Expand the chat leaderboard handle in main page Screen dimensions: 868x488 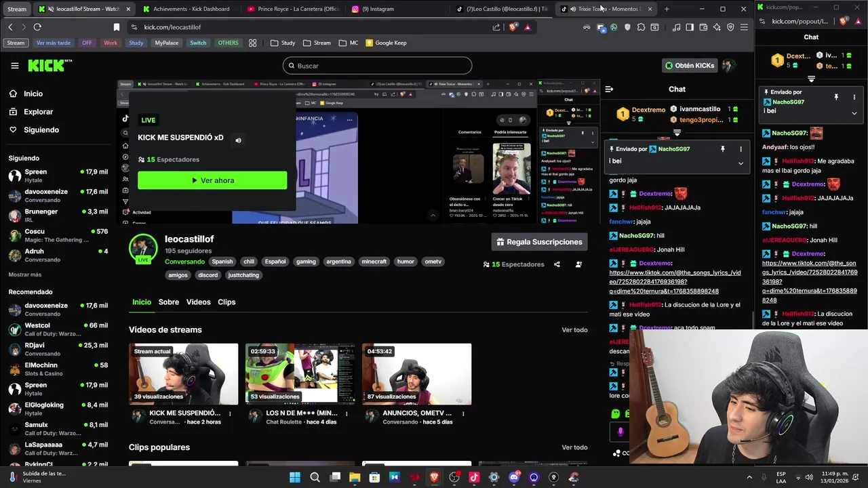coord(677,133)
